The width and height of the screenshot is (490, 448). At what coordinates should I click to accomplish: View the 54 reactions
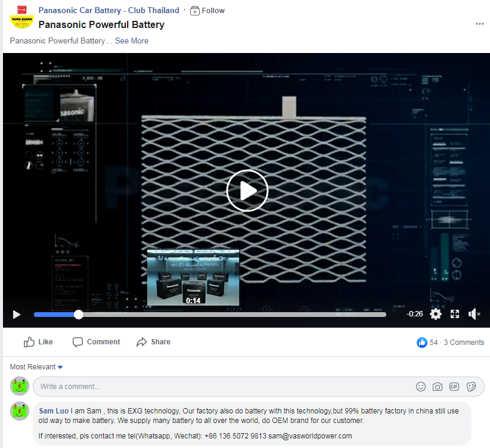point(427,343)
